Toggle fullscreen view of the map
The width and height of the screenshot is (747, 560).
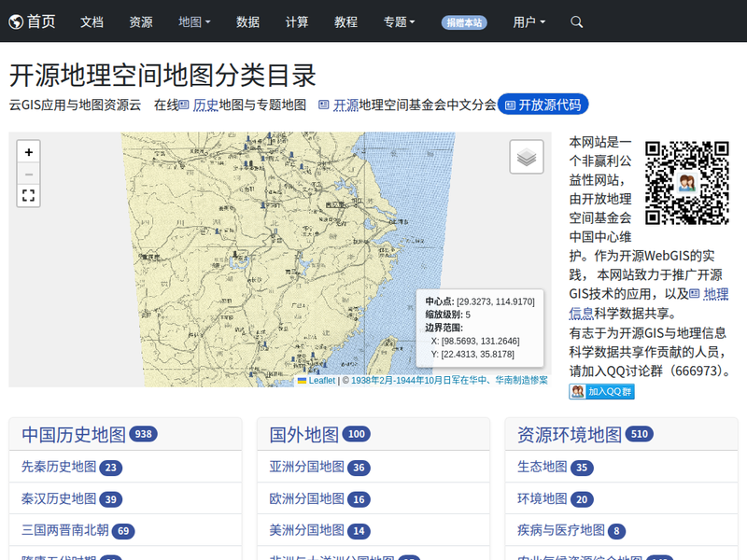[29, 195]
